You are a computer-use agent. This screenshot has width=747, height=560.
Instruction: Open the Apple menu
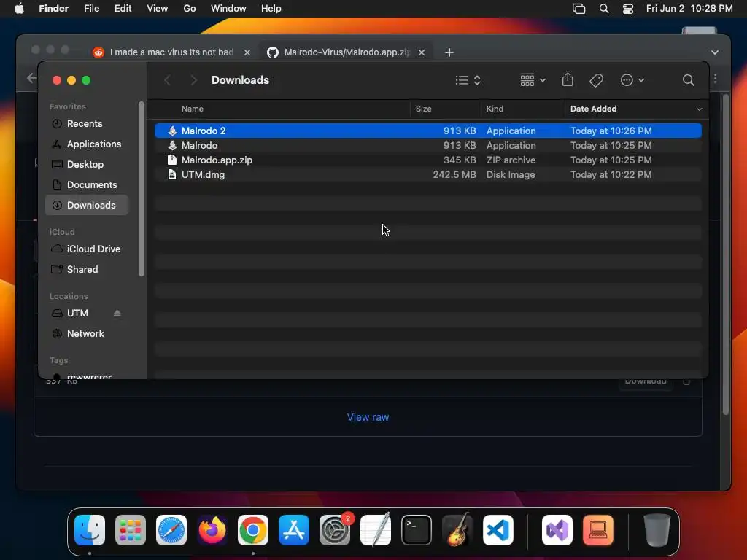coord(19,9)
